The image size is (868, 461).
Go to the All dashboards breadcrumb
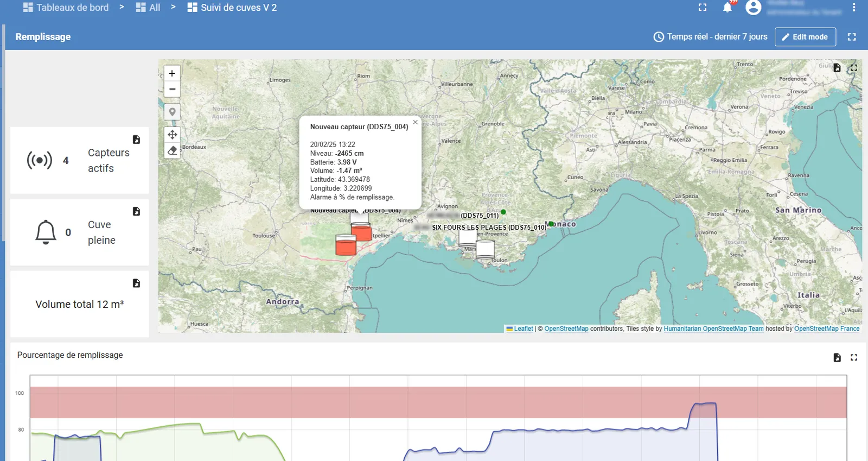pos(148,8)
